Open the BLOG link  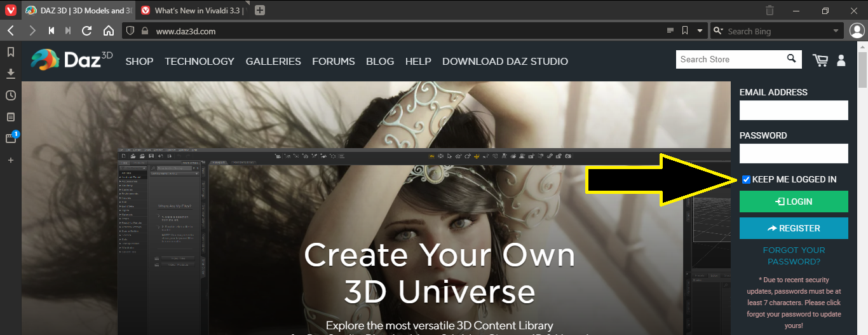(380, 62)
